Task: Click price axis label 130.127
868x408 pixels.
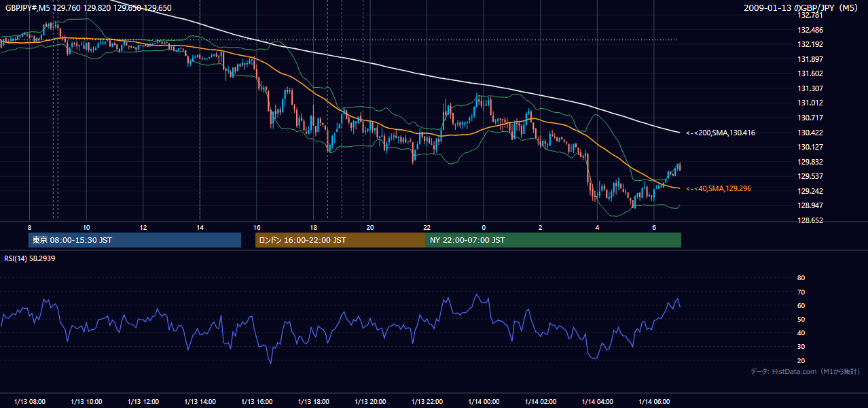Action: pyautogui.click(x=810, y=147)
